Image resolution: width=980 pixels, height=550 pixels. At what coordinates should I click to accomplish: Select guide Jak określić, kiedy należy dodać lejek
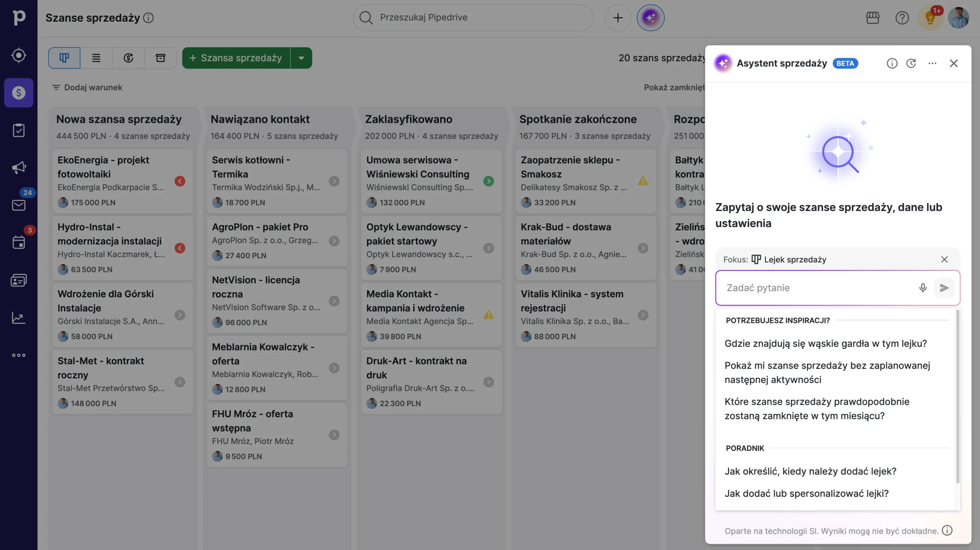click(x=810, y=471)
